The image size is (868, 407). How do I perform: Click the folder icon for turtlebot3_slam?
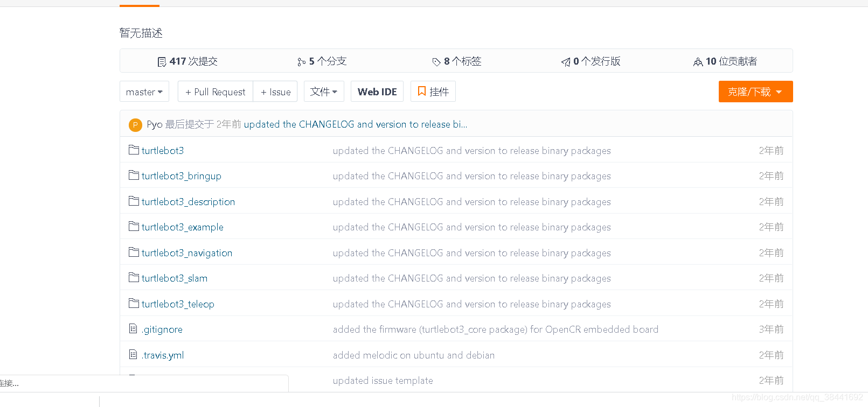134,277
